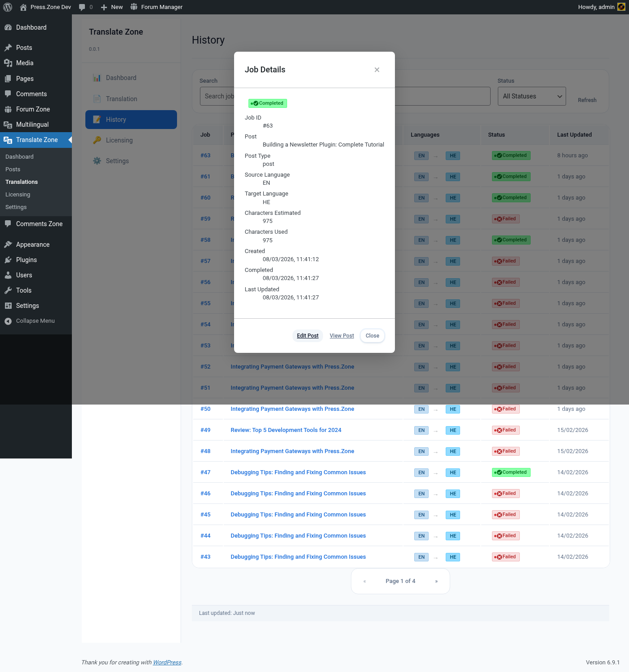Screen dimensions: 629x672
Task: Open Posts in Translate Zone submenu
Action: pos(13,169)
